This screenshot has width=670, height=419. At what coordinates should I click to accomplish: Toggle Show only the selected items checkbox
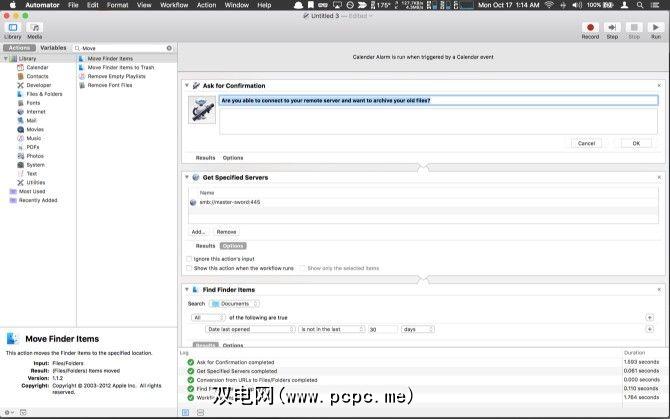(x=302, y=268)
